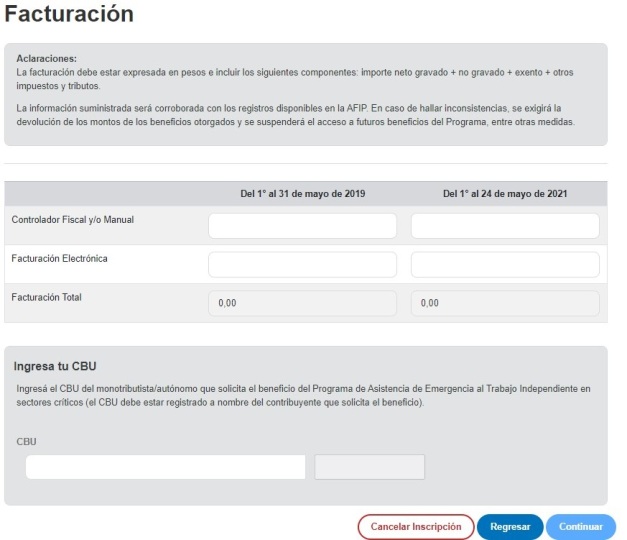Select Facturación Electrónica field for mayo 2021

(x=505, y=264)
